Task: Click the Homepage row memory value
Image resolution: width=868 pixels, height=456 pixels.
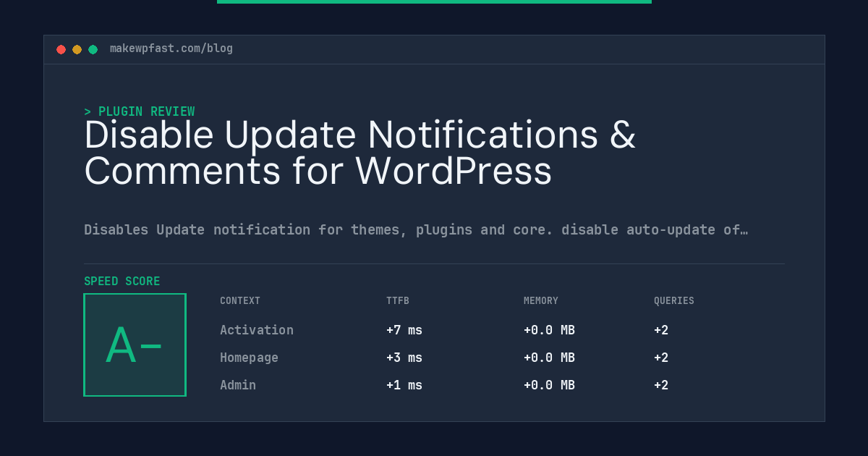Action: pos(550,358)
